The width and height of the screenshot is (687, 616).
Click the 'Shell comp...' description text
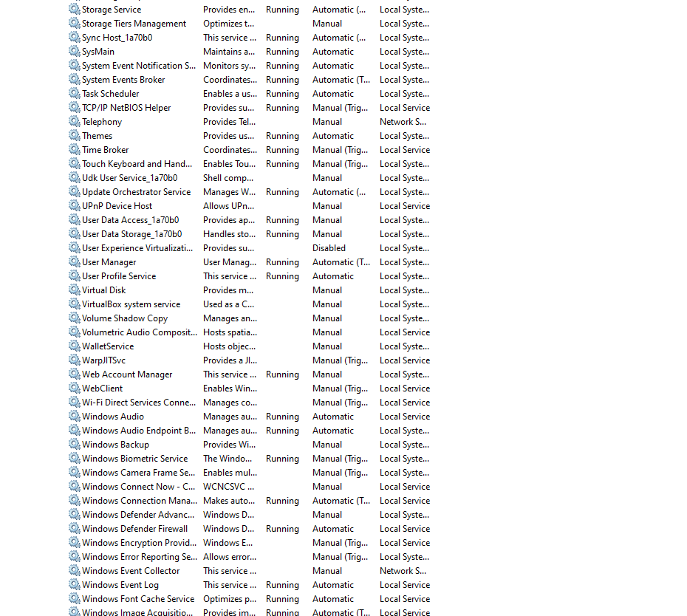click(228, 178)
